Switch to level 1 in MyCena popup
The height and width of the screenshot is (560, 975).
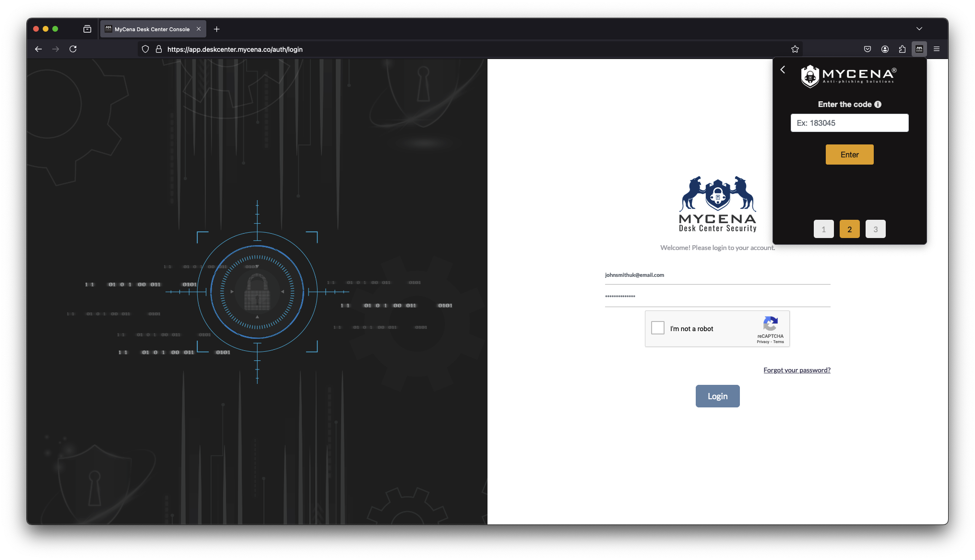pos(823,229)
